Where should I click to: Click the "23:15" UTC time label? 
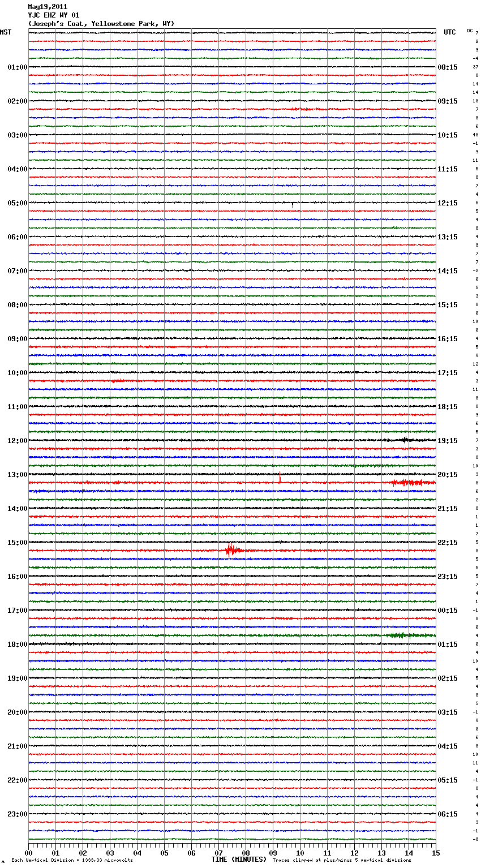click(x=448, y=577)
